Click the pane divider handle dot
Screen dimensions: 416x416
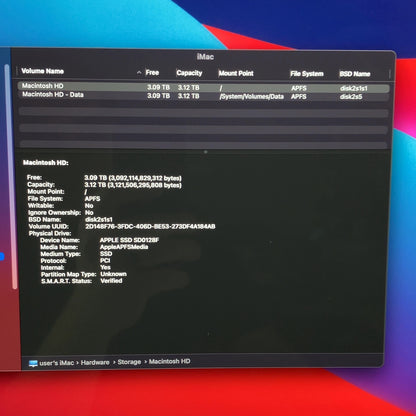click(x=206, y=152)
